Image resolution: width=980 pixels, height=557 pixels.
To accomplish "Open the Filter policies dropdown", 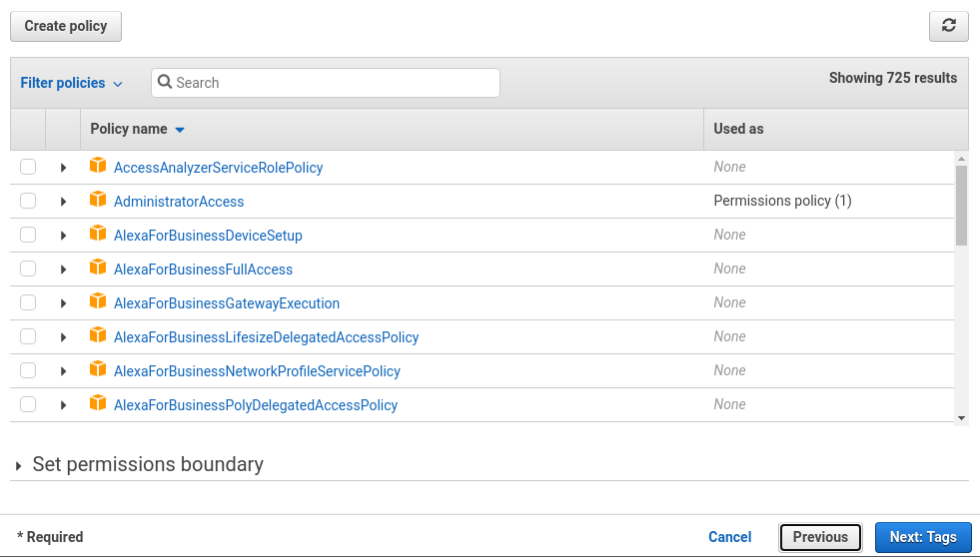I will 71,83.
